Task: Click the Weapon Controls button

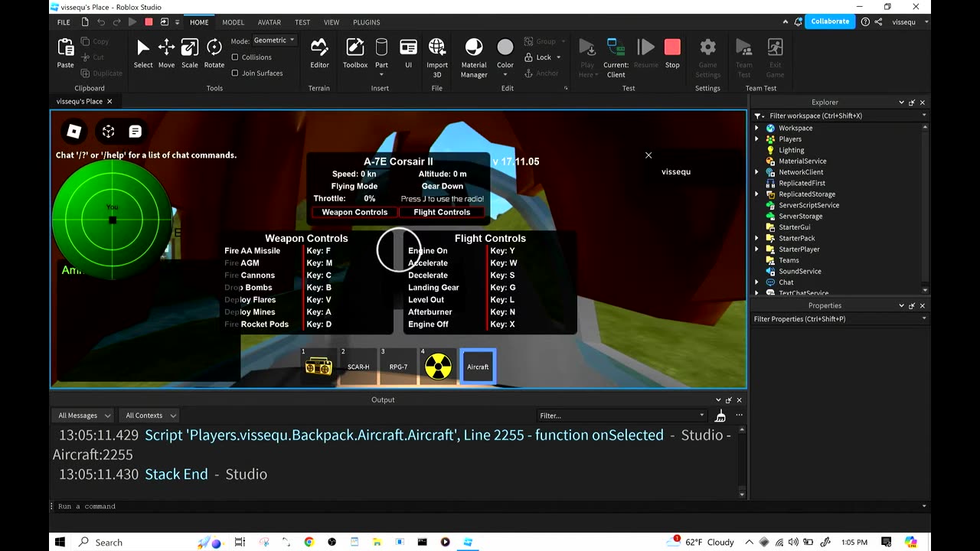Action: pos(354,212)
